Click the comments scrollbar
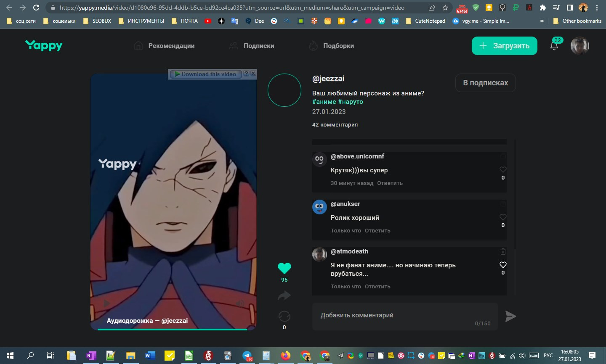The width and height of the screenshot is (606, 364). tap(515, 193)
